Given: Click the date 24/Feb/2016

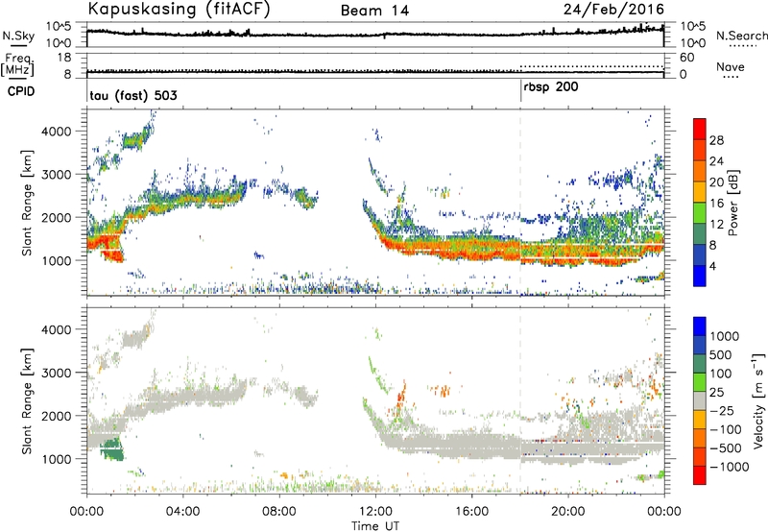Looking at the screenshot, I should [613, 9].
